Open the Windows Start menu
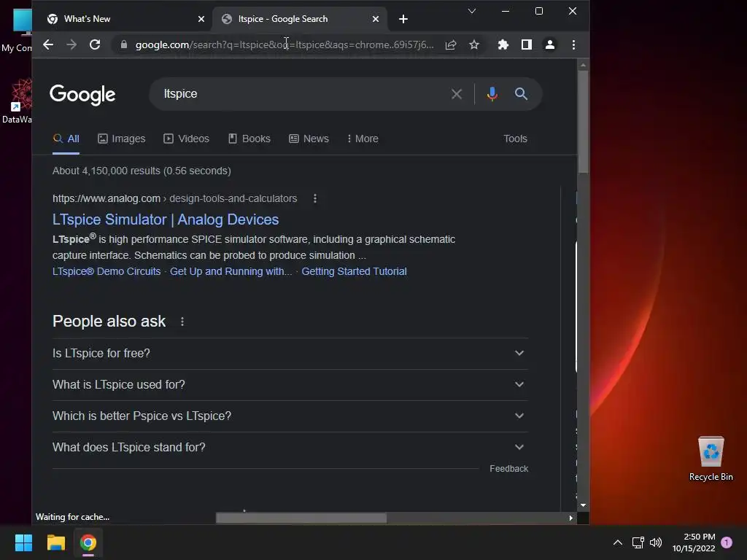 point(23,542)
